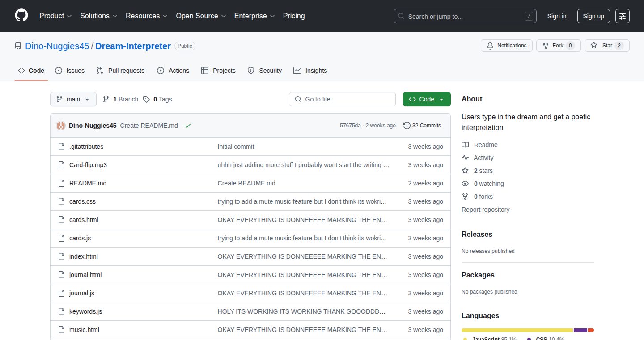Expand the Resources menu
The image size is (644, 340).
pyautogui.click(x=147, y=16)
